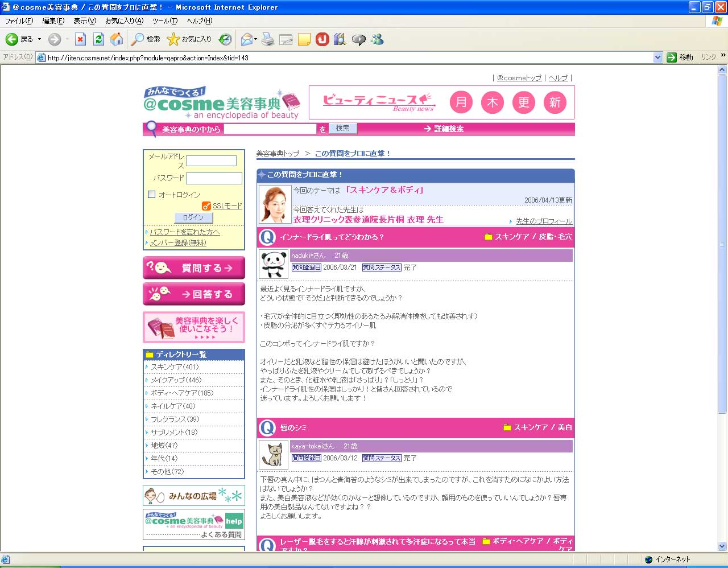Click the Internet zone globe in the status bar
The image size is (728, 568).
coord(649,559)
